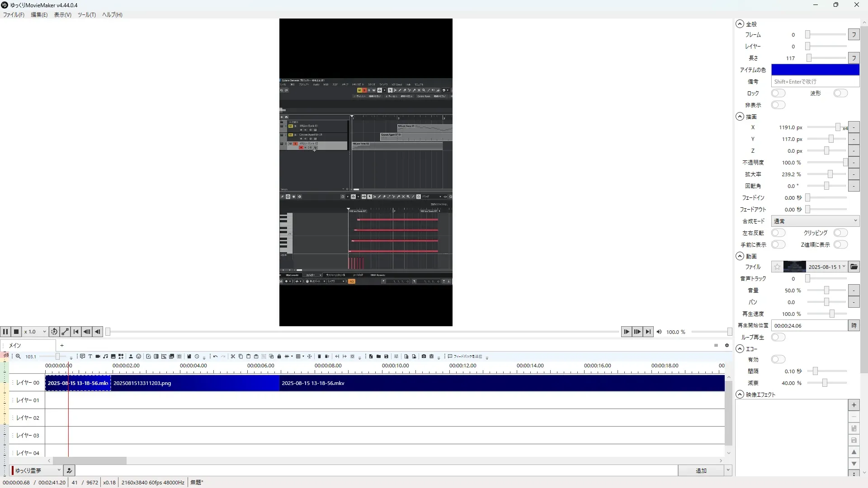This screenshot has height=488, width=868.
Task: Open the ツール(T) menu
Action: (x=86, y=15)
